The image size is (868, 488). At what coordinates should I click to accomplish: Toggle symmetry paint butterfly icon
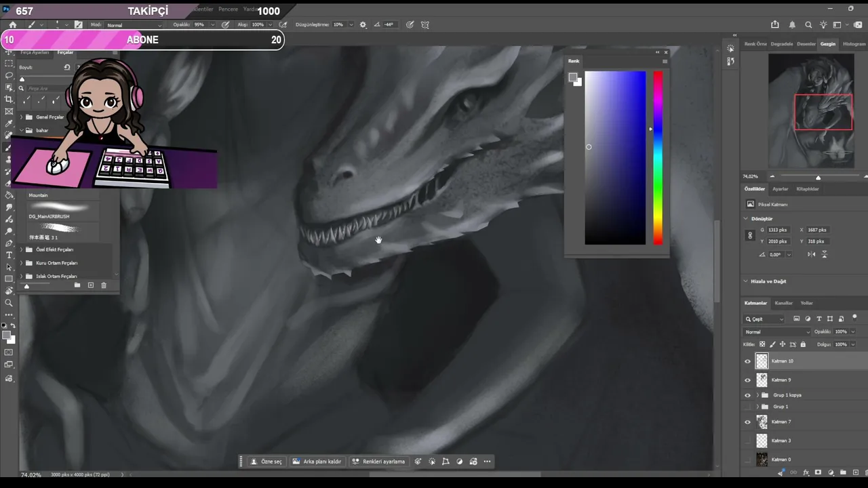coord(425,24)
